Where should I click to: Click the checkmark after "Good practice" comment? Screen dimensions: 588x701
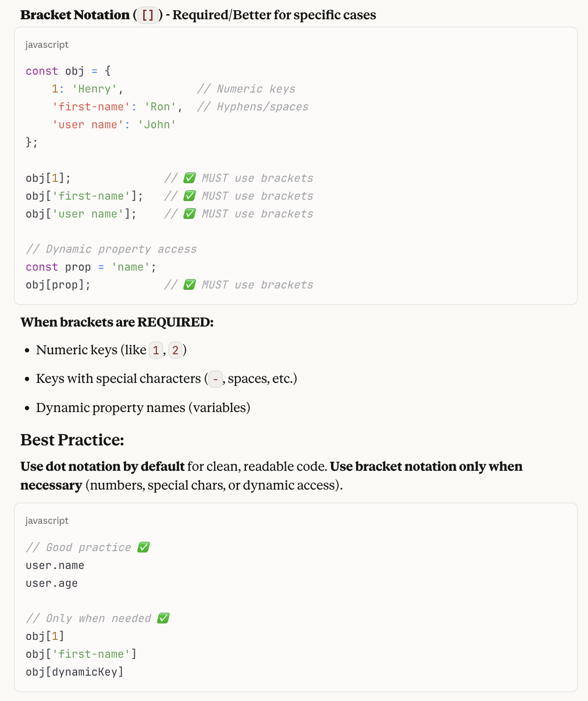tap(144, 547)
